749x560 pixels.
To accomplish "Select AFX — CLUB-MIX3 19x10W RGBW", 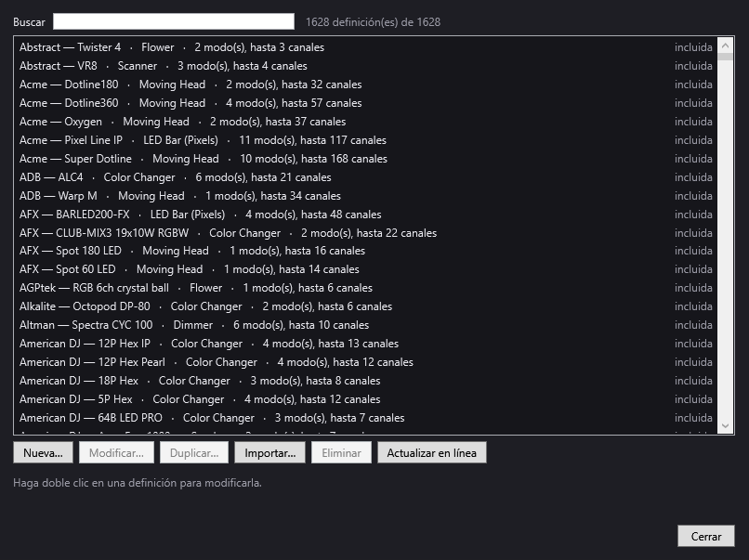I will (x=365, y=233).
